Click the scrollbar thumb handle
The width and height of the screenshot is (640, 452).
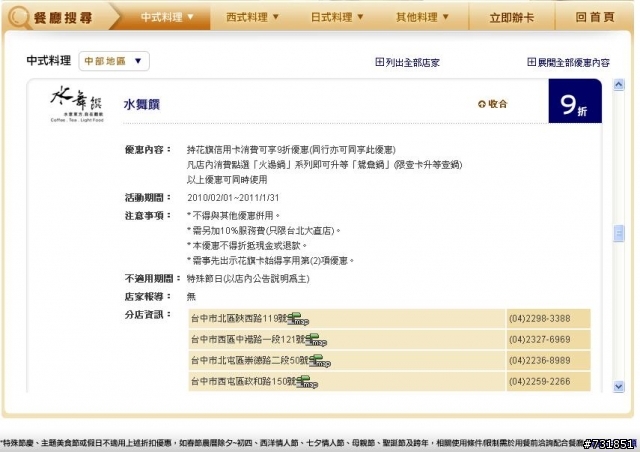tap(619, 234)
